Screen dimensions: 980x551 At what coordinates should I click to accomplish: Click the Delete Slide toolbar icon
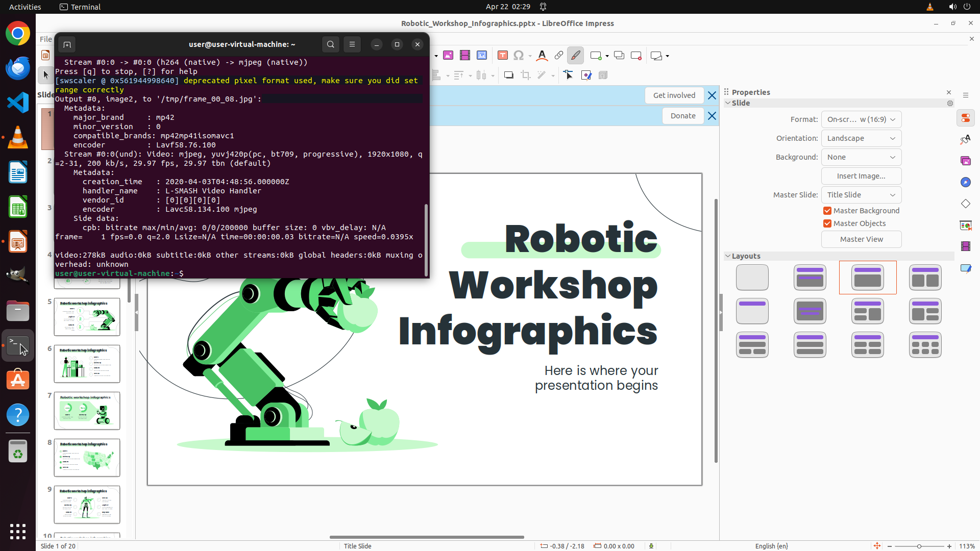[636, 56]
